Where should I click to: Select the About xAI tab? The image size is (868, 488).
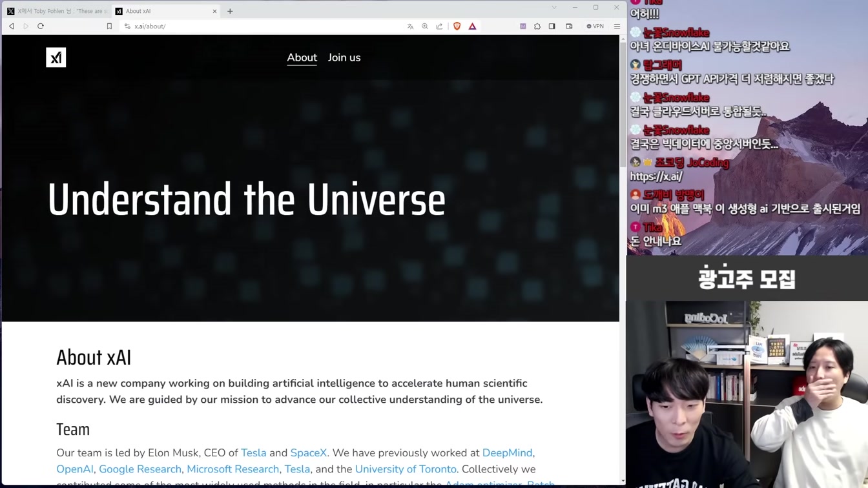[165, 11]
